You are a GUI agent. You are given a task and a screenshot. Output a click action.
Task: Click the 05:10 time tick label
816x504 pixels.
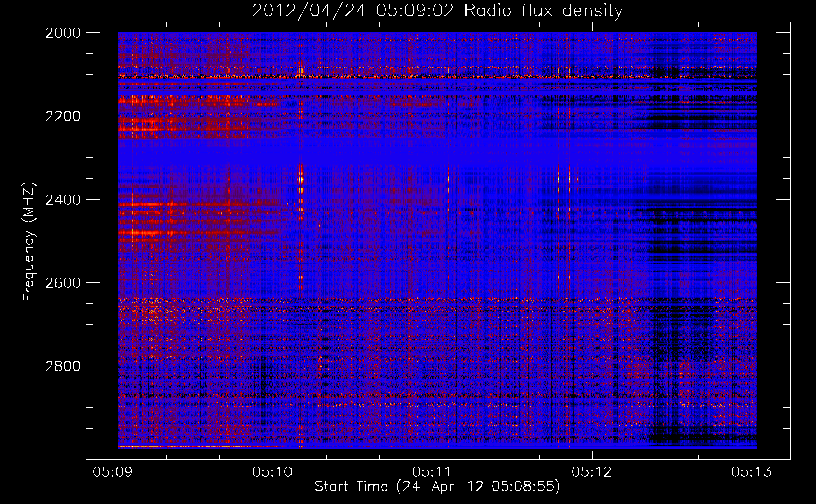coord(273,472)
